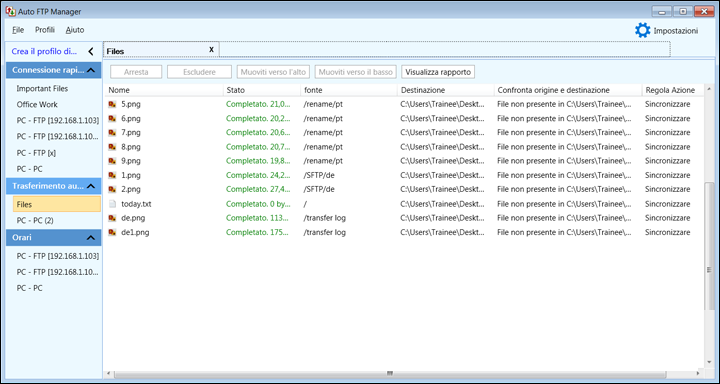
Task: Click the '/rename/pt' source of 5.png
Action: click(x=323, y=104)
